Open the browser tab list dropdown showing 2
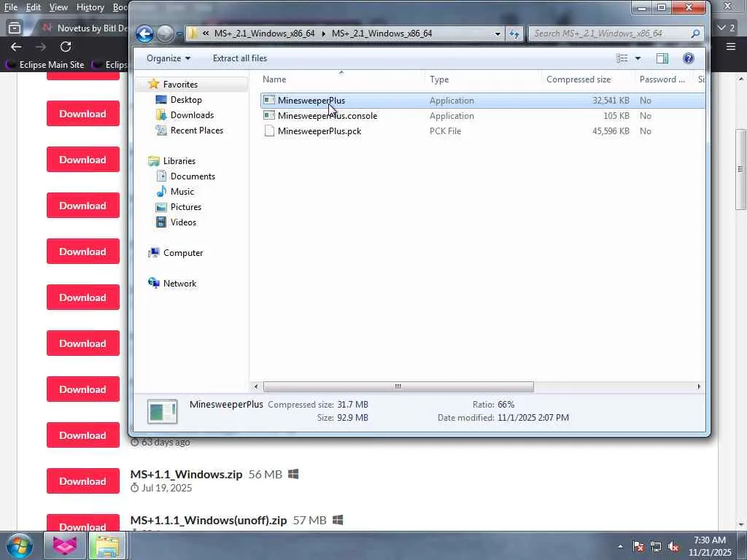 727,28
